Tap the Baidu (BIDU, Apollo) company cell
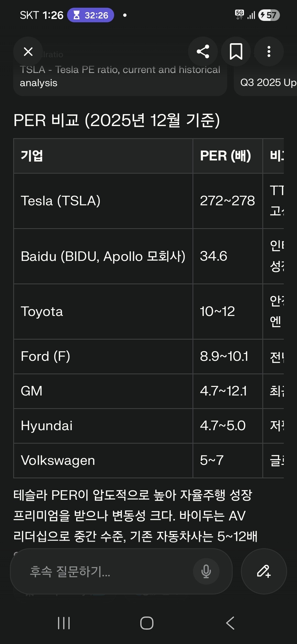This screenshot has height=644, width=297. (x=103, y=256)
